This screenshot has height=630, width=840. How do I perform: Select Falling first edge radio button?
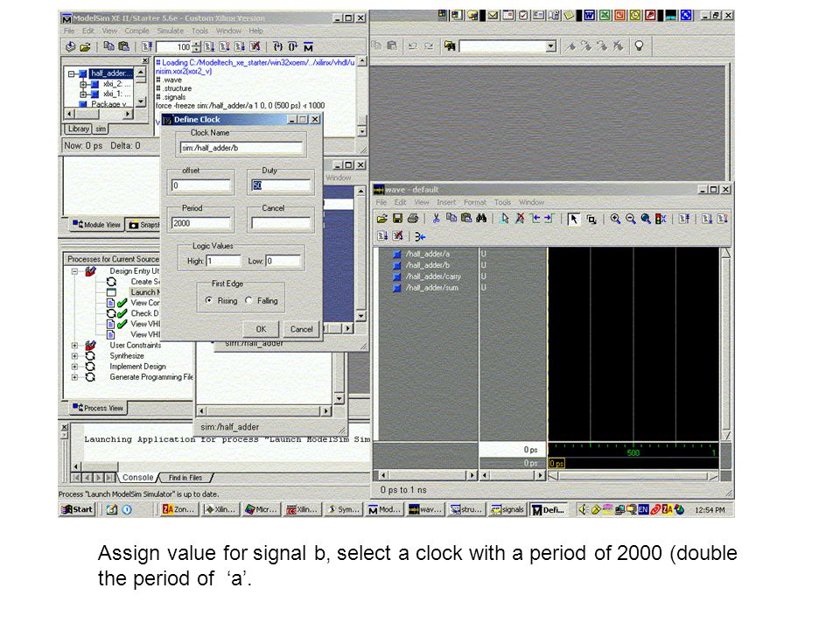(248, 300)
